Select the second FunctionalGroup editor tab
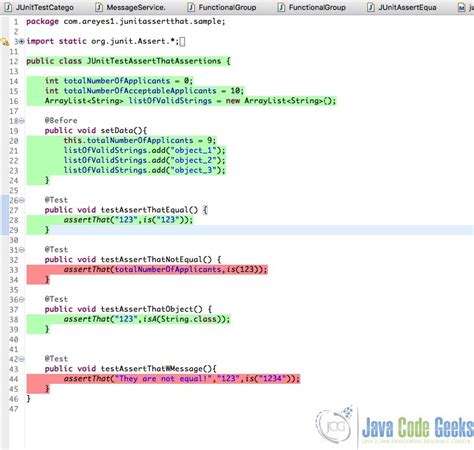474x450 pixels. (312, 7)
